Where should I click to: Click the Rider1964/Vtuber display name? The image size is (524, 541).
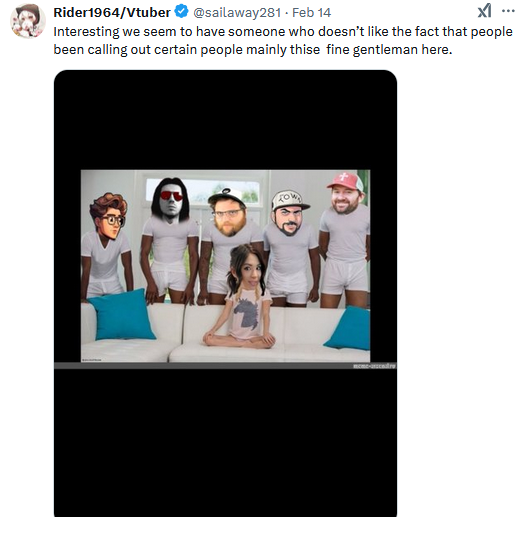[112, 13]
